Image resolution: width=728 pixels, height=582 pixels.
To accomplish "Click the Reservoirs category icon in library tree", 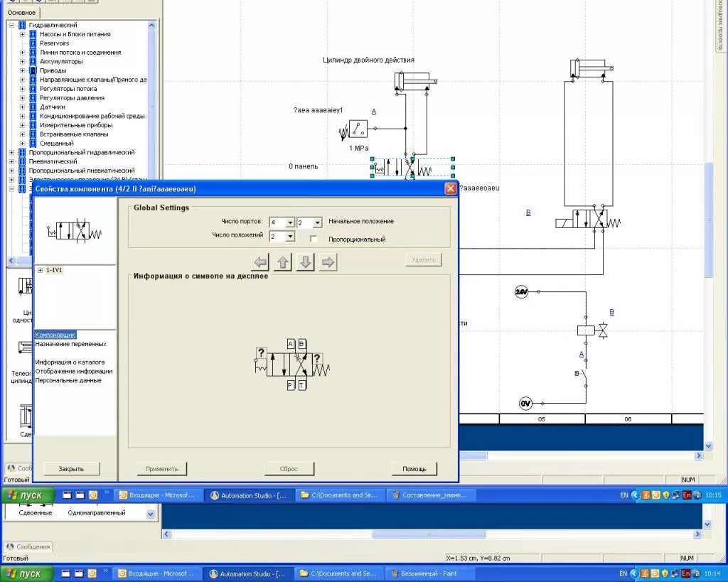I will pyautogui.click(x=31, y=43).
